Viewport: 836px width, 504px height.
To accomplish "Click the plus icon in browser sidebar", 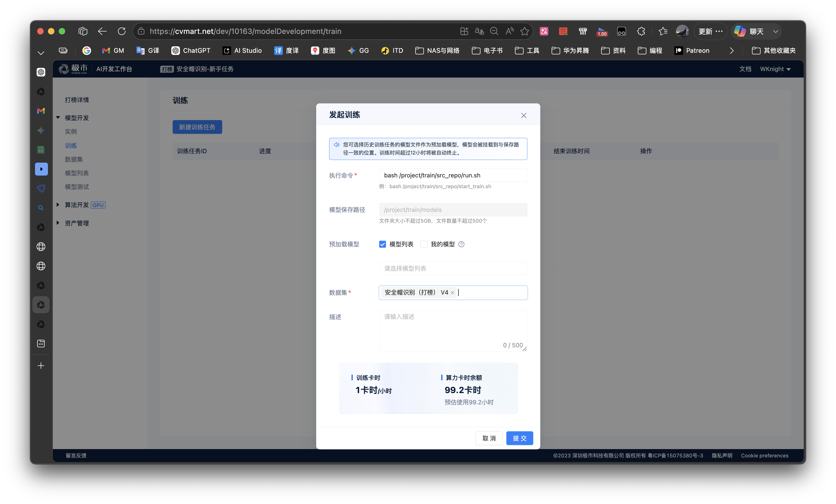I will 41,366.
